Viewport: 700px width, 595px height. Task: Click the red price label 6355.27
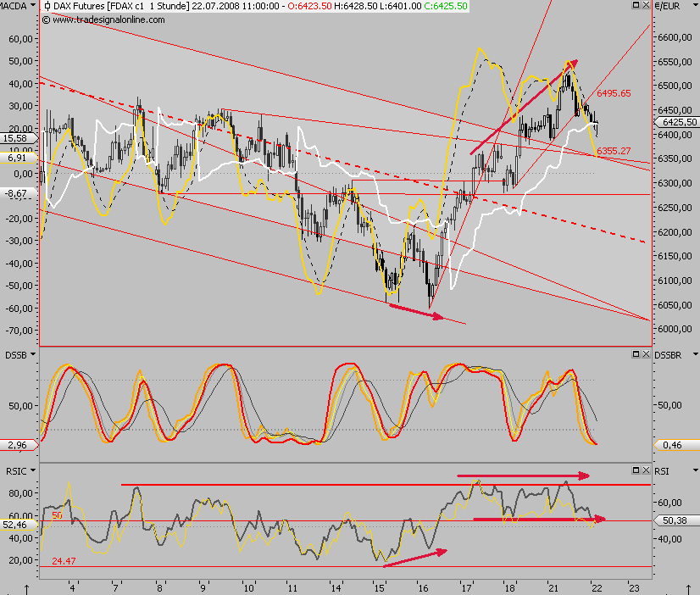click(614, 151)
